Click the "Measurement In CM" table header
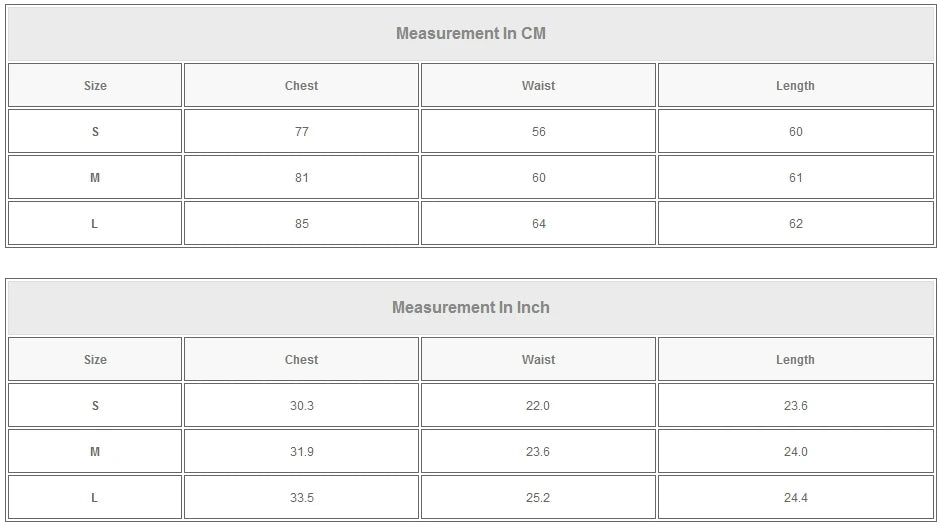The image size is (940, 529). click(470, 33)
